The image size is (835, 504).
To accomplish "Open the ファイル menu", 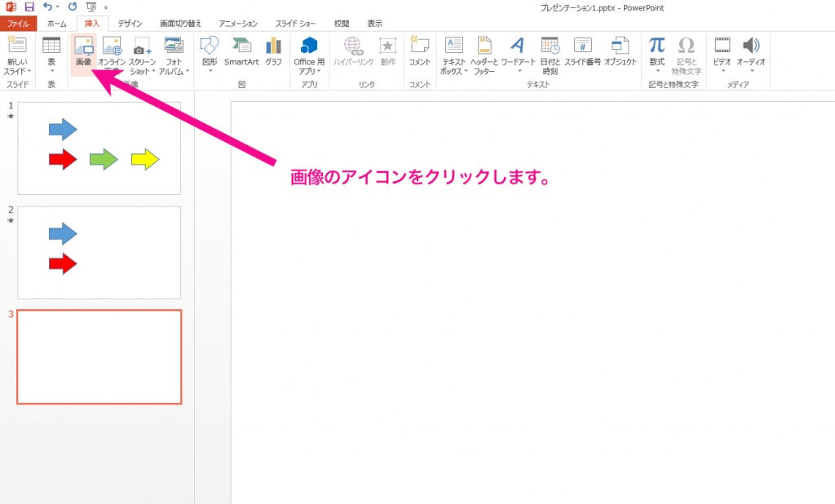I will 18,23.
